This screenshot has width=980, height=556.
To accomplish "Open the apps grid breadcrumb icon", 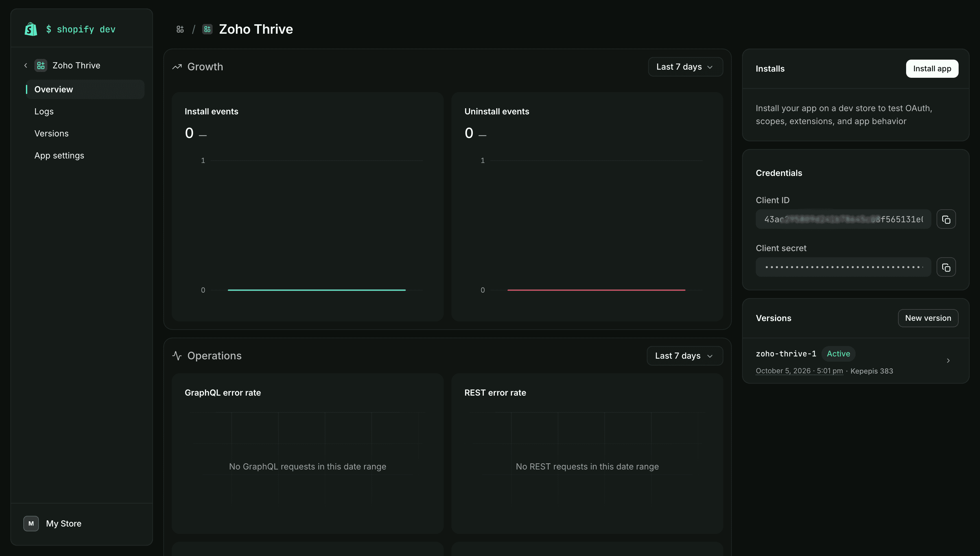I will coord(180,29).
